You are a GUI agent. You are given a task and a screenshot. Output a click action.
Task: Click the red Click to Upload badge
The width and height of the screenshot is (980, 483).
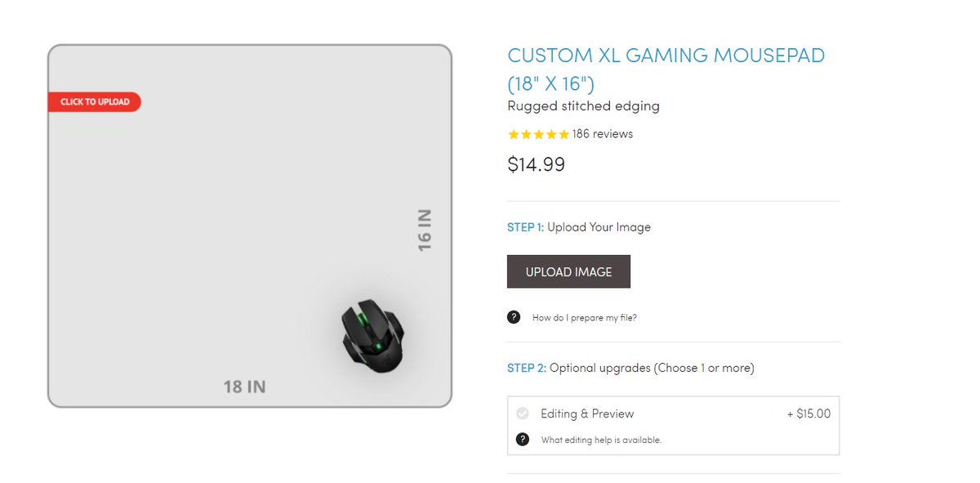(94, 102)
